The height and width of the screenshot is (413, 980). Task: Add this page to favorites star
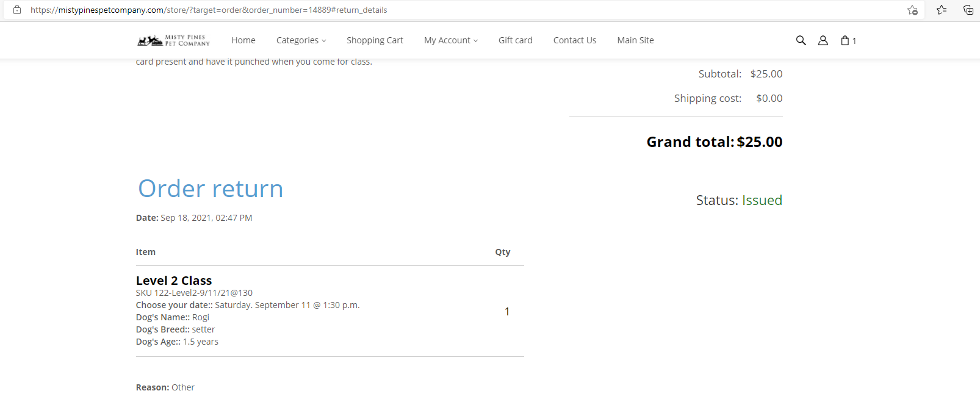pos(912,10)
